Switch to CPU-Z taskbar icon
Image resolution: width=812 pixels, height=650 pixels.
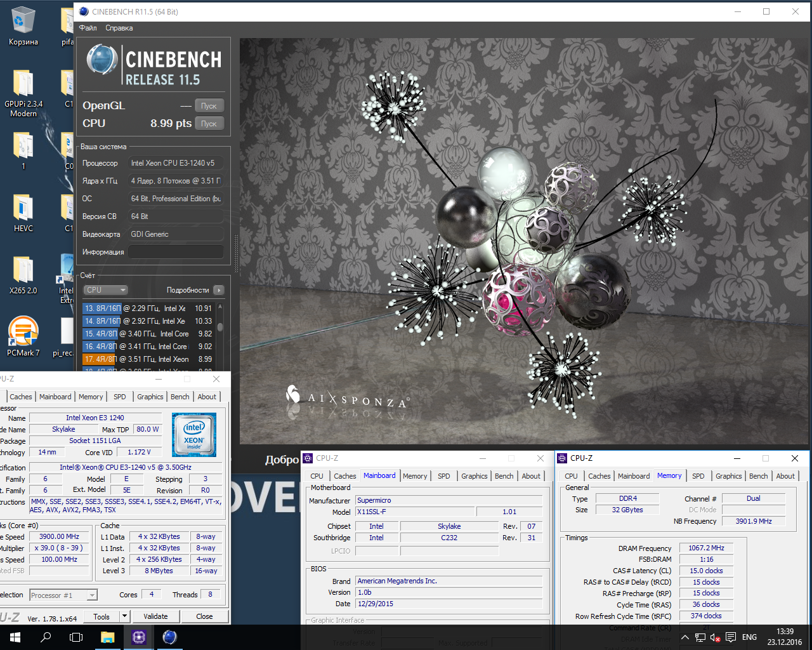point(138,637)
